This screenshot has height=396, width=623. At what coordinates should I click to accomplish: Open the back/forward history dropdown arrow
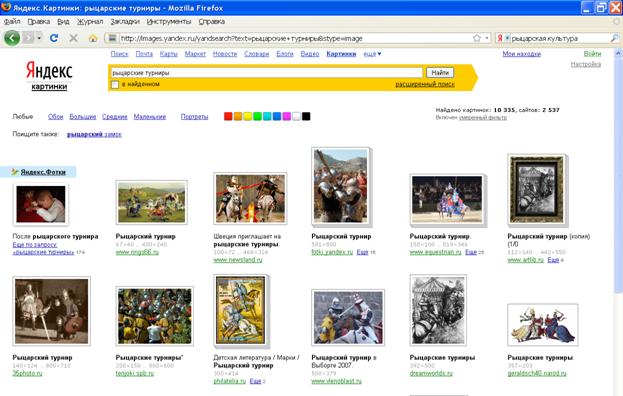[x=39, y=38]
